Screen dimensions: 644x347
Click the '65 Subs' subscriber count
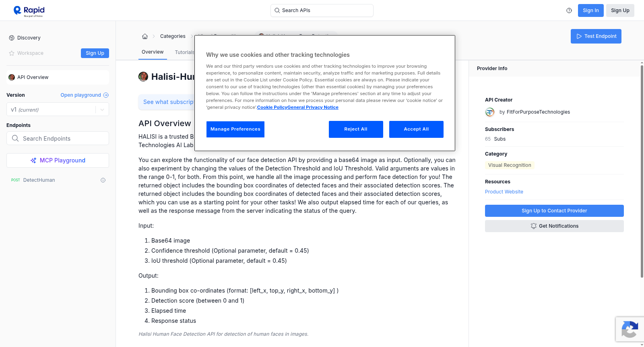coord(495,139)
